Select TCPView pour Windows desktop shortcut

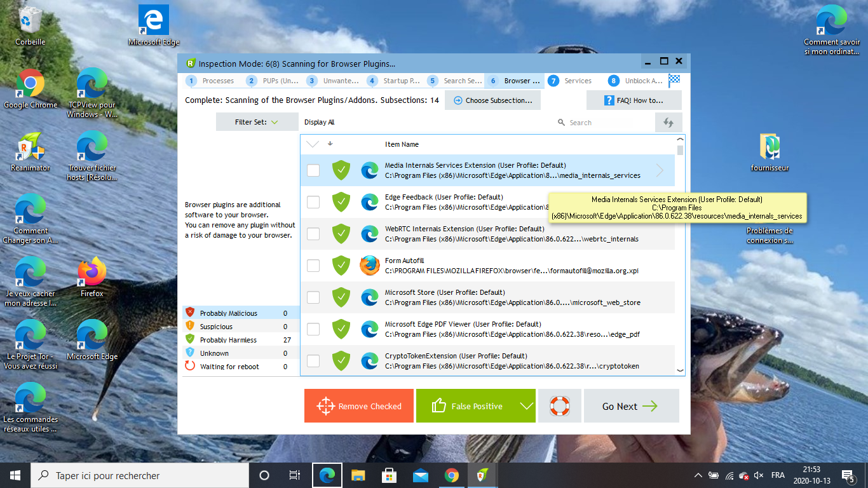click(92, 93)
